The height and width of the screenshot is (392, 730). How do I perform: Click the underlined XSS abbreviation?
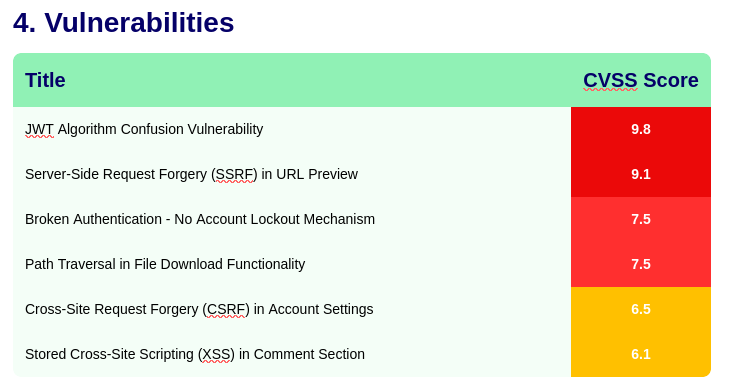point(216,354)
